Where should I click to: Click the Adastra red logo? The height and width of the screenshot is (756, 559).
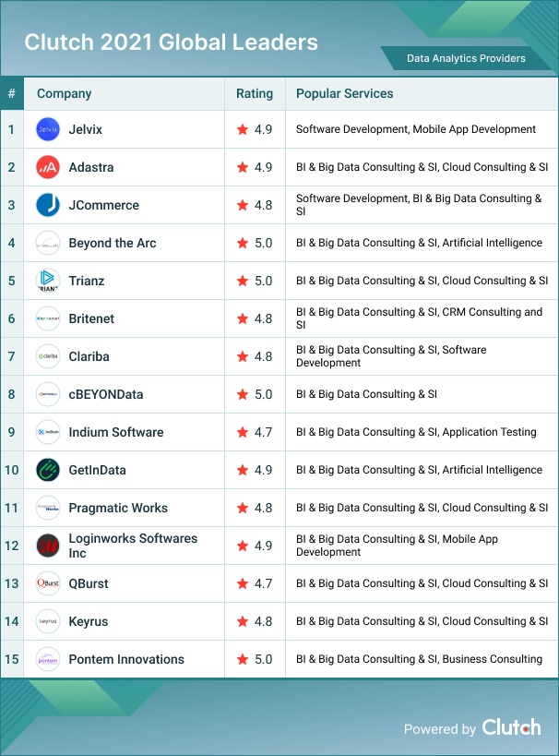[x=48, y=167]
